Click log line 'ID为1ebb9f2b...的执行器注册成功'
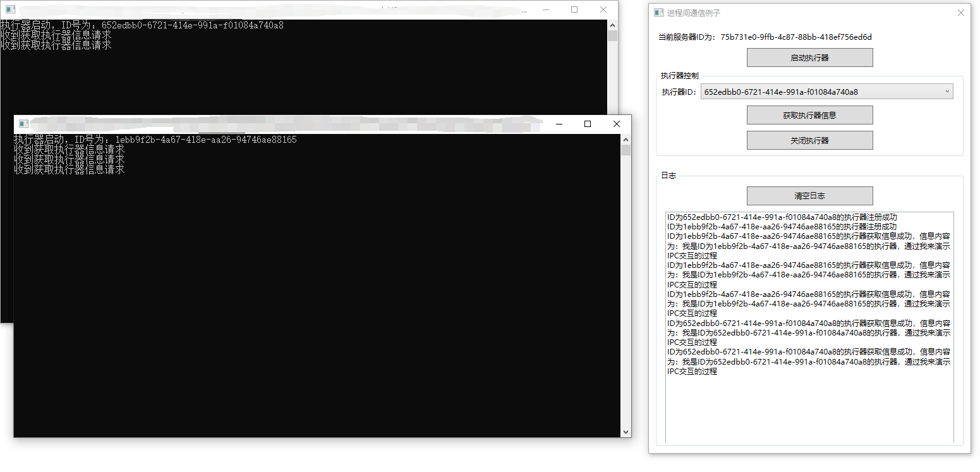Screen dimensions: 980x472 [782, 226]
